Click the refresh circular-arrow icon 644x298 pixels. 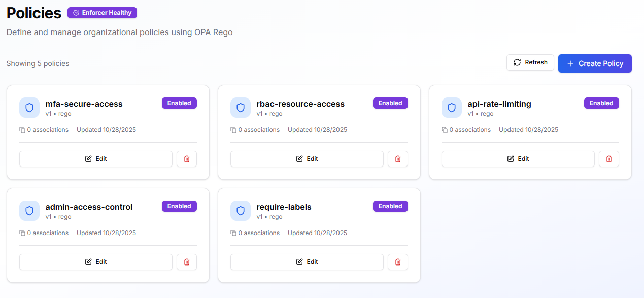point(517,62)
